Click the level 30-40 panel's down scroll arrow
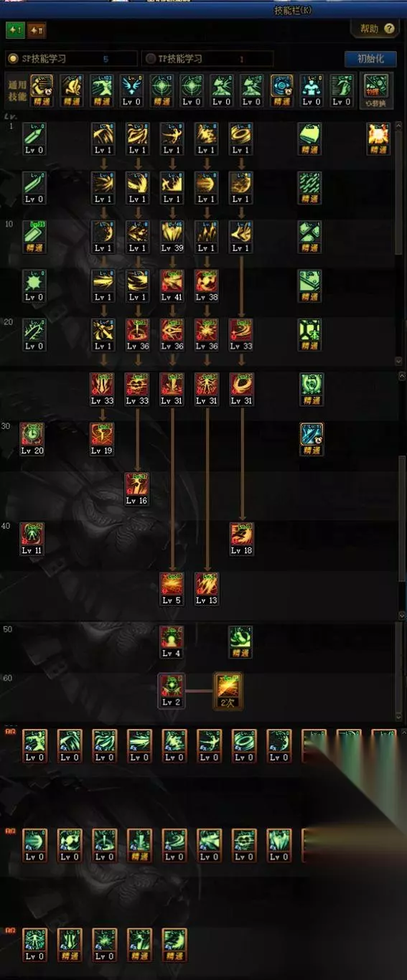 pos(401,616)
